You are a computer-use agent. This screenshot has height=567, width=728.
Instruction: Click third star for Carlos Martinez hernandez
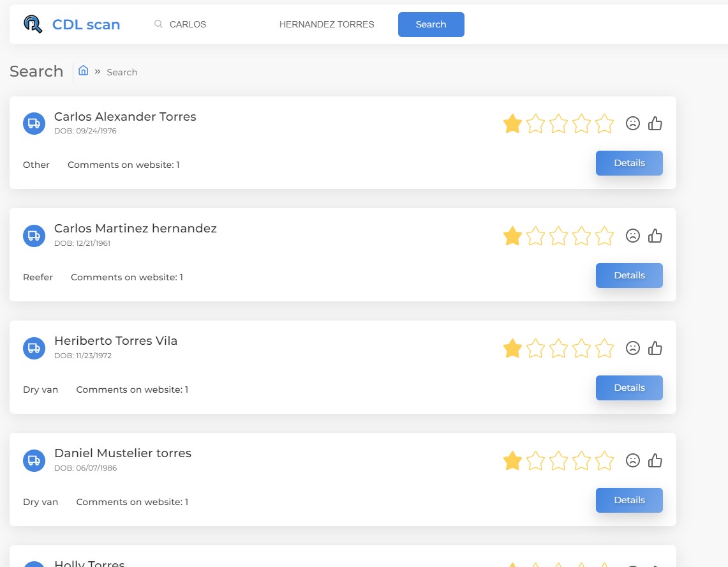(558, 236)
